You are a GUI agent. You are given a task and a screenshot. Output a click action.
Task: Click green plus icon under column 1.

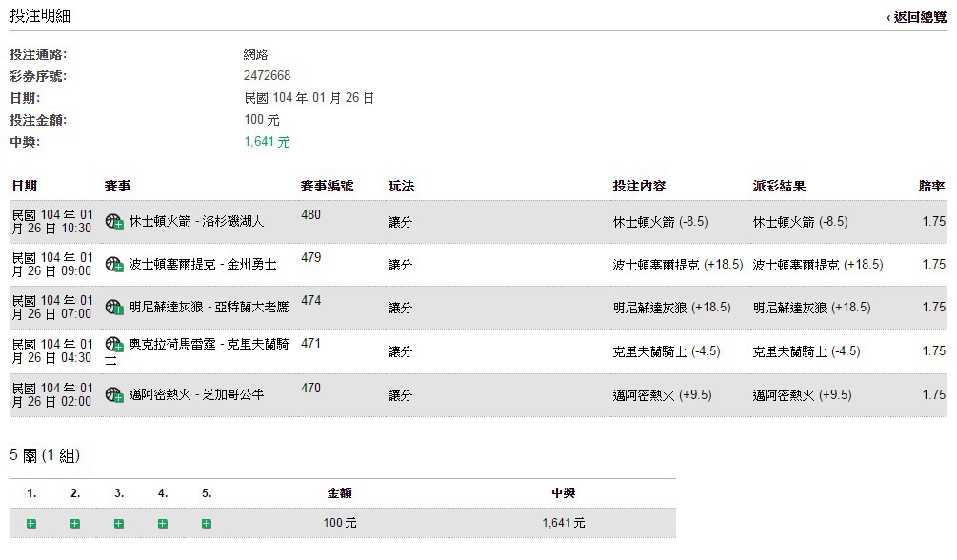point(31,524)
